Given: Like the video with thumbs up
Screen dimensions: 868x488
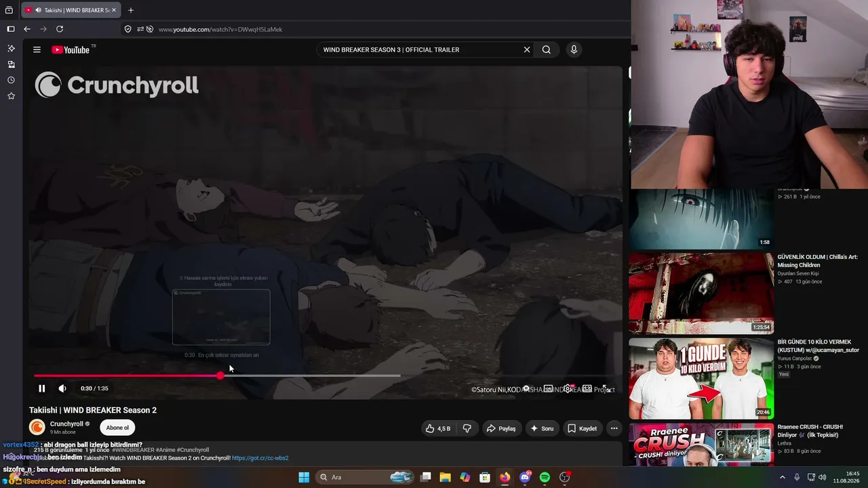Looking at the screenshot, I should (x=438, y=428).
